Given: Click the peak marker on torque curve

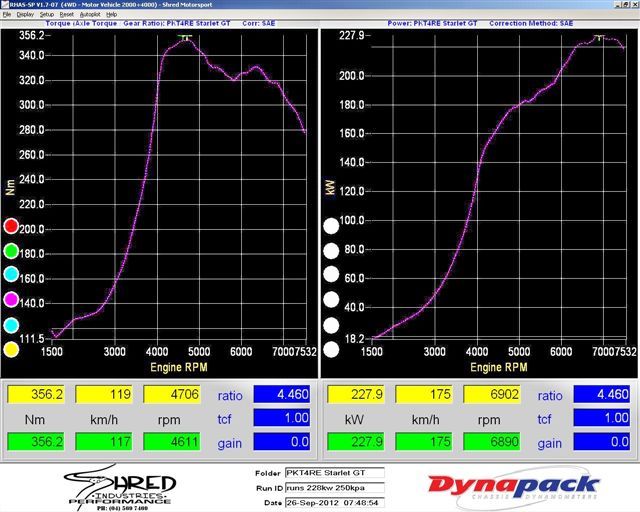Looking at the screenshot, I should pos(185,37).
